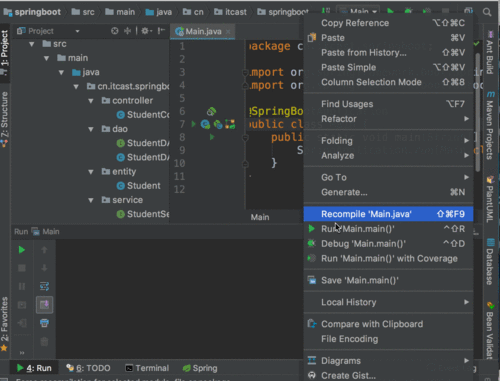Toggle the 1: Project side tab
The height and width of the screenshot is (381, 500).
[x=4, y=52]
